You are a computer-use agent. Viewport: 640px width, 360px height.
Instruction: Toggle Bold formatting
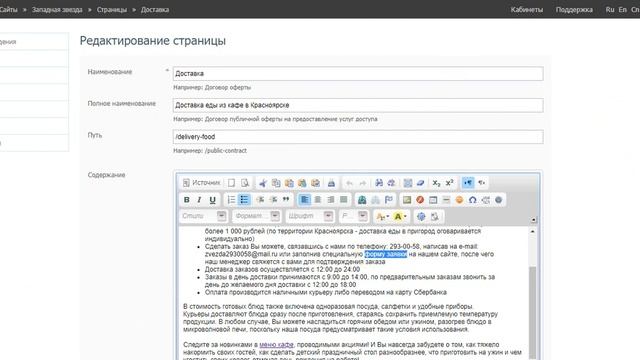coord(187,200)
